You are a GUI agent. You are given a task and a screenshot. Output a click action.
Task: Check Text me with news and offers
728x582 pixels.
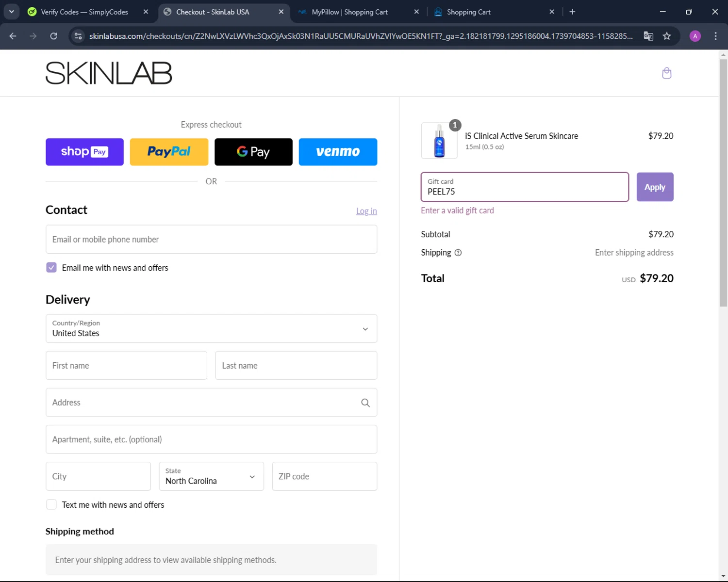[x=51, y=504]
